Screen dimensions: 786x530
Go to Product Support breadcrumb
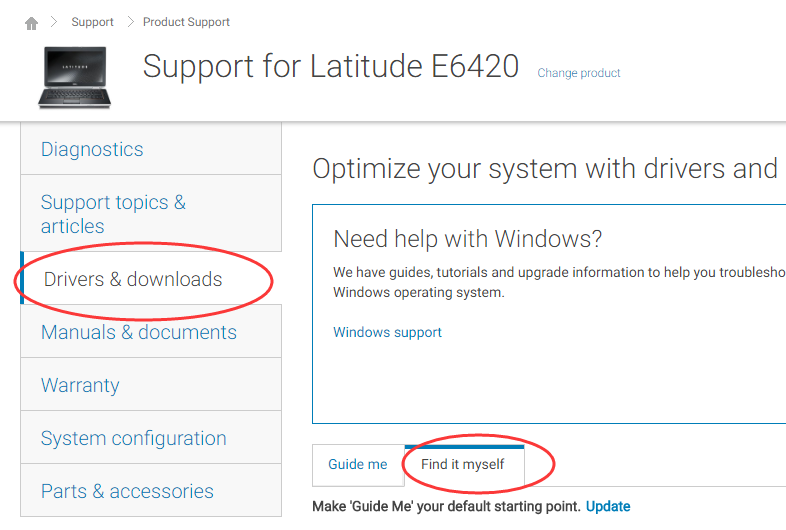click(186, 22)
